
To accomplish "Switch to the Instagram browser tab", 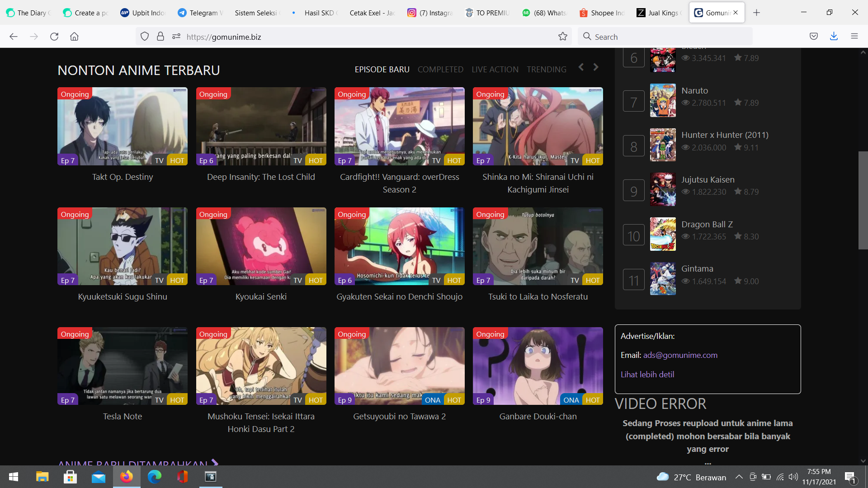I will (430, 13).
